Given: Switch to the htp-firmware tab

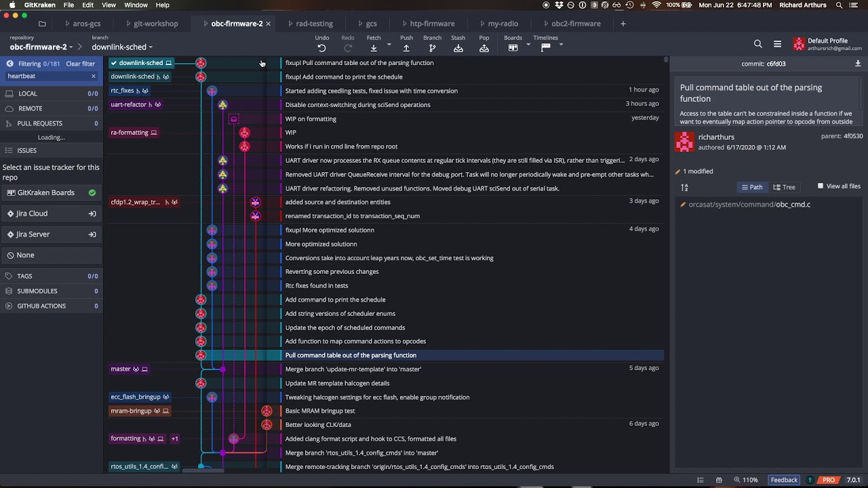Looking at the screenshot, I should [428, 24].
